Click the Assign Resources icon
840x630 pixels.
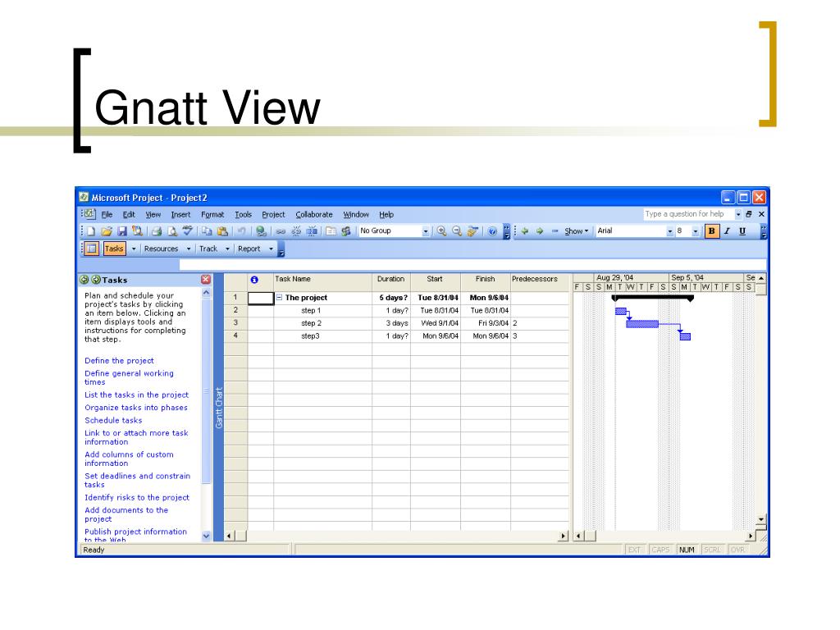point(346,231)
